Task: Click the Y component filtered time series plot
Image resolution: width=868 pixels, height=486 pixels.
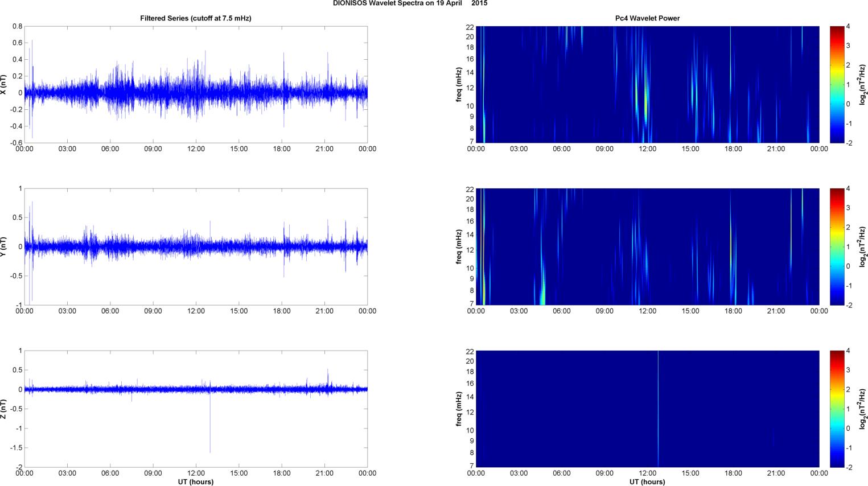Action: point(196,246)
